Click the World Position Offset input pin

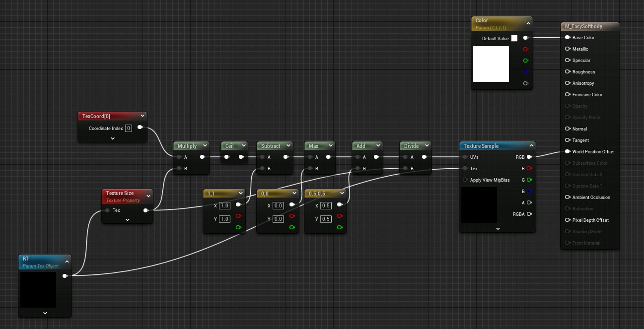click(568, 152)
